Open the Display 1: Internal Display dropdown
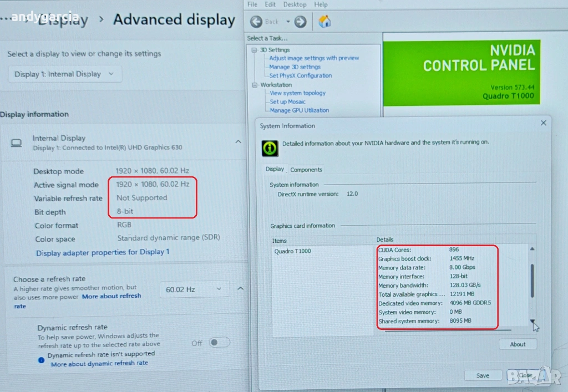Viewport: 568px width, 392px height. [x=65, y=74]
